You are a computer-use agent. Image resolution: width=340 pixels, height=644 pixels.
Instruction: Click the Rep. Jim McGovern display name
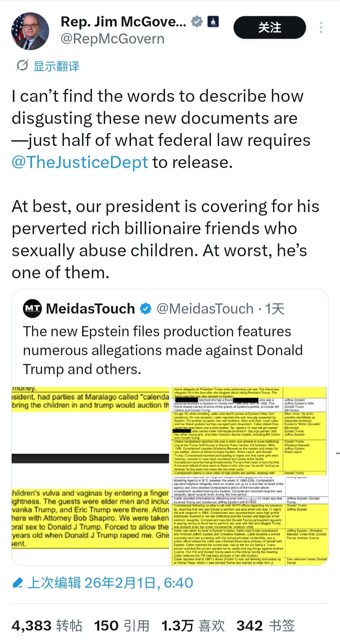[x=123, y=22]
